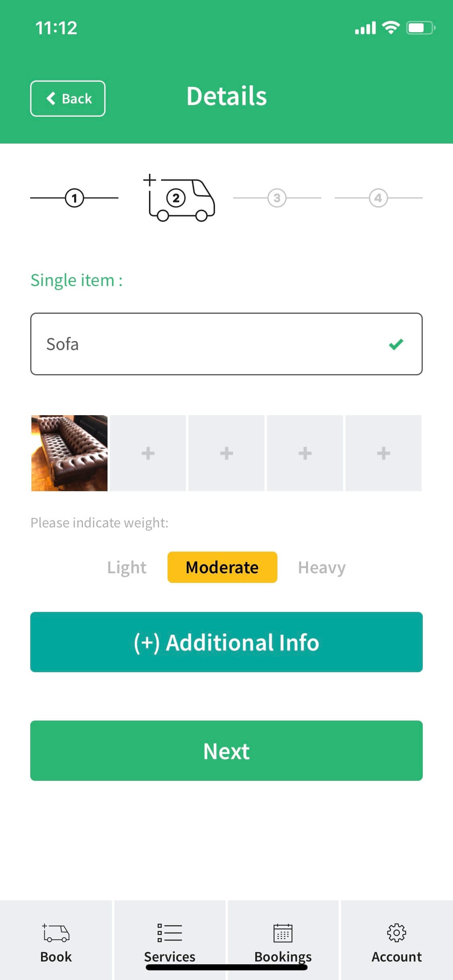Screen dimensions: 453x980
Task: Open the Services tab
Action: coord(170,940)
